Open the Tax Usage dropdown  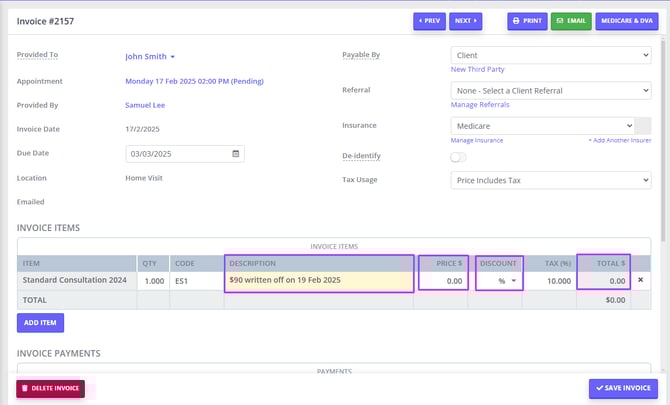click(x=550, y=181)
